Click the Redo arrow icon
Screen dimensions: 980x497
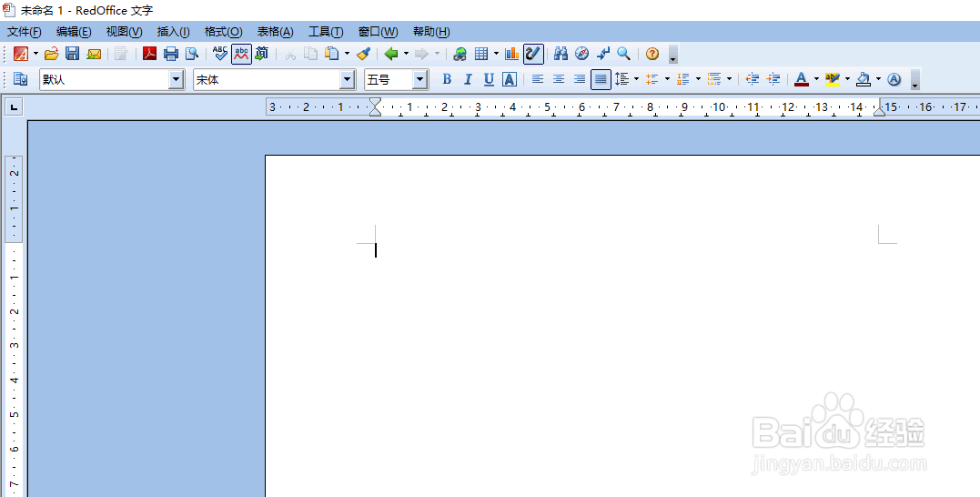pyautogui.click(x=422, y=54)
